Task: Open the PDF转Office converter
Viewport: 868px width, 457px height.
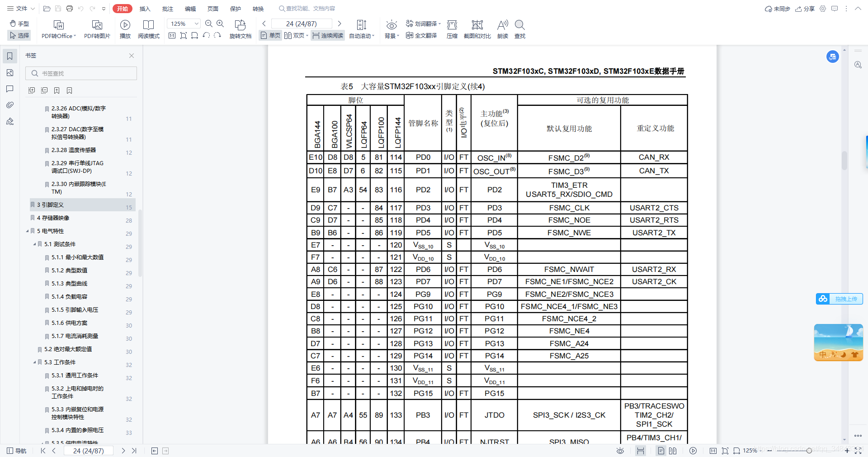Action: point(59,29)
